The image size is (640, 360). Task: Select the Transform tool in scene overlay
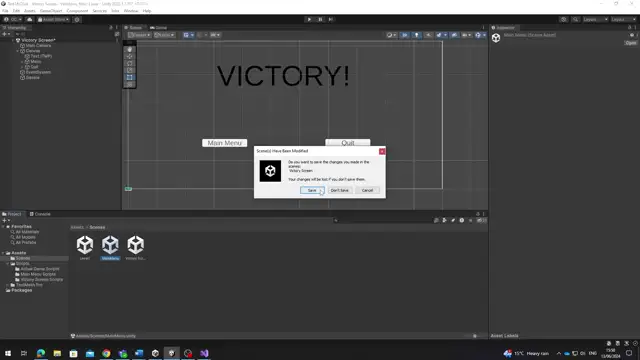[x=130, y=84]
